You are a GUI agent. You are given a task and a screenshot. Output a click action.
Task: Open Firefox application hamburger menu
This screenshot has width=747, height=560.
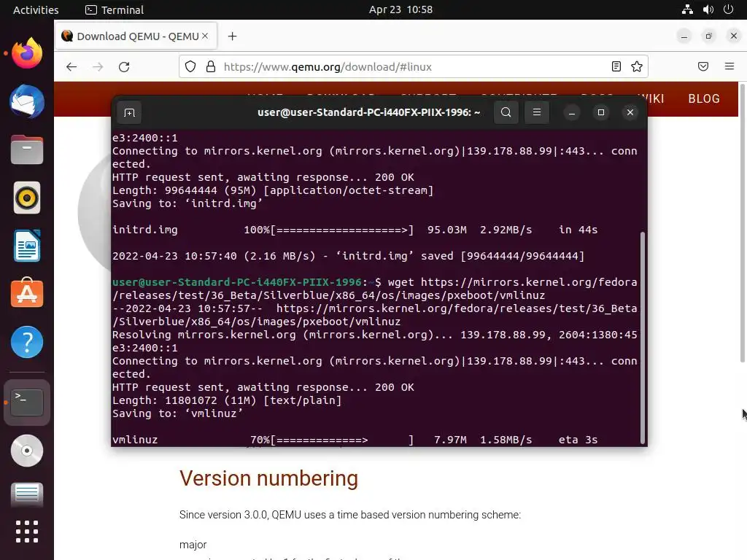tap(729, 66)
